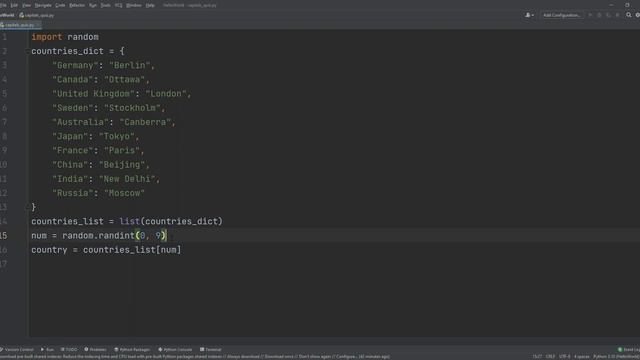Image resolution: width=640 pixels, height=360 pixels.
Task: Collapse the countries_dict fold marker on line 2
Action: pos(28,51)
